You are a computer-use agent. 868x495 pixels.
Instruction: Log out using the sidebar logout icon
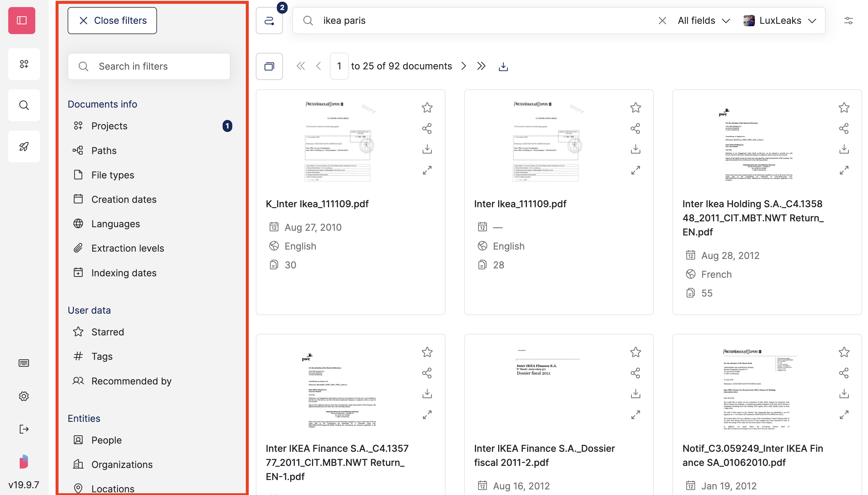tap(24, 429)
